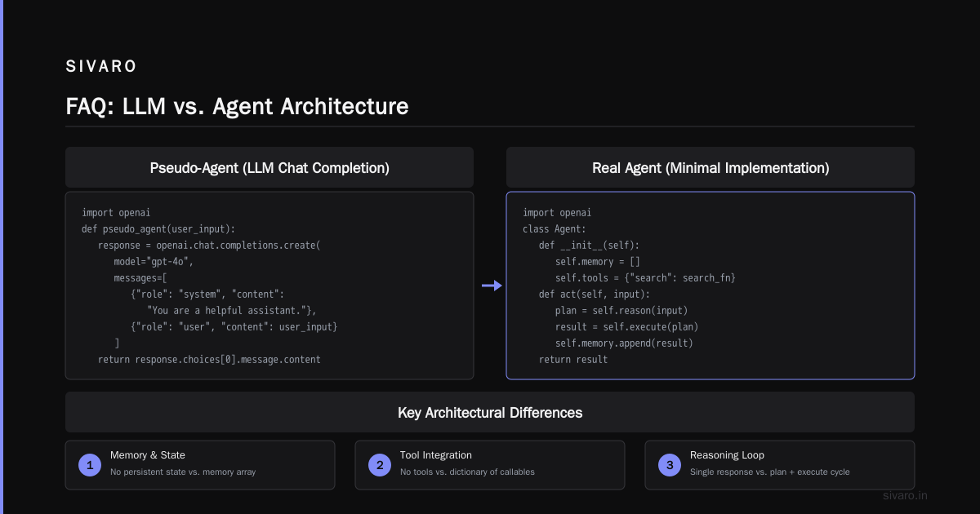
Task: Click the blue arrow between code panels
Action: (x=492, y=286)
